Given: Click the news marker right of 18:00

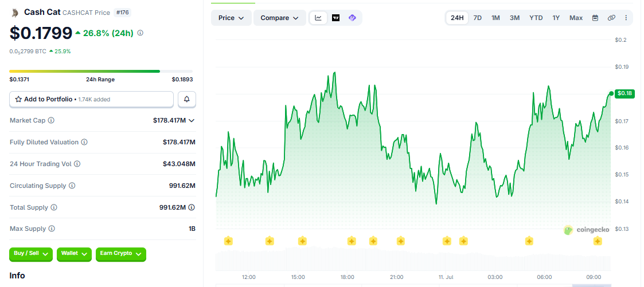Looking at the screenshot, I should [373, 241].
